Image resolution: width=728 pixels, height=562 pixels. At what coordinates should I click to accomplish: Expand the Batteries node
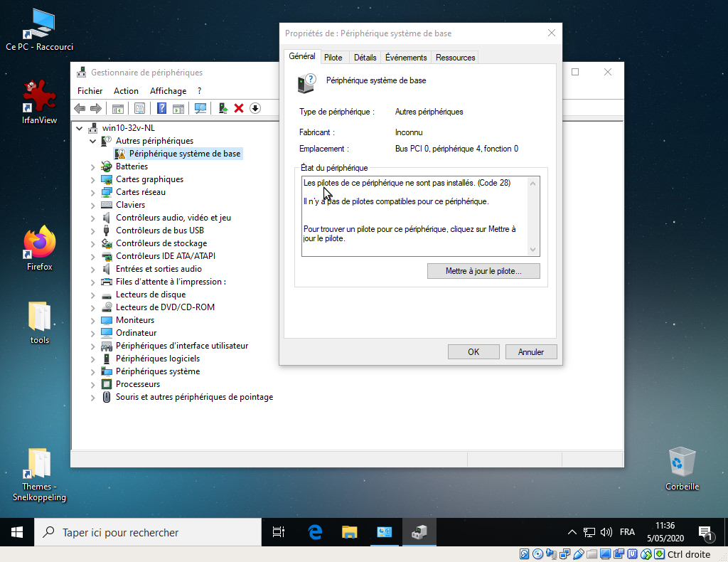click(92, 166)
